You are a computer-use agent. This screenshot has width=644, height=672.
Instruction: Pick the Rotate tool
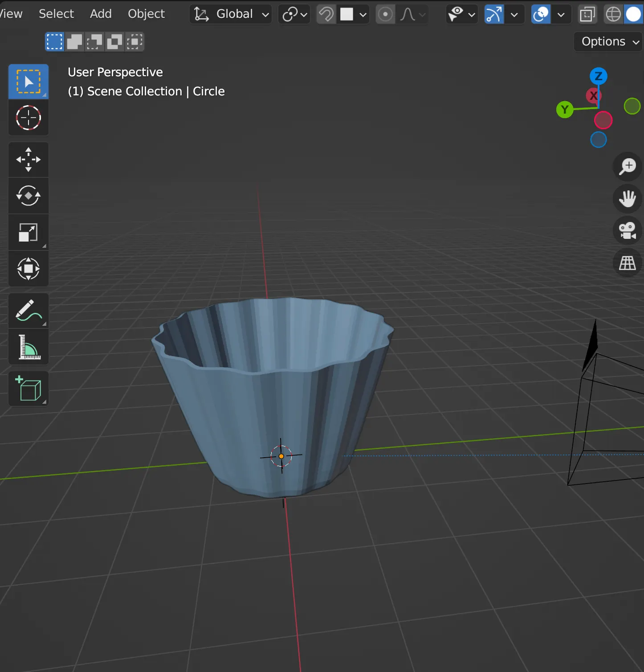point(29,196)
